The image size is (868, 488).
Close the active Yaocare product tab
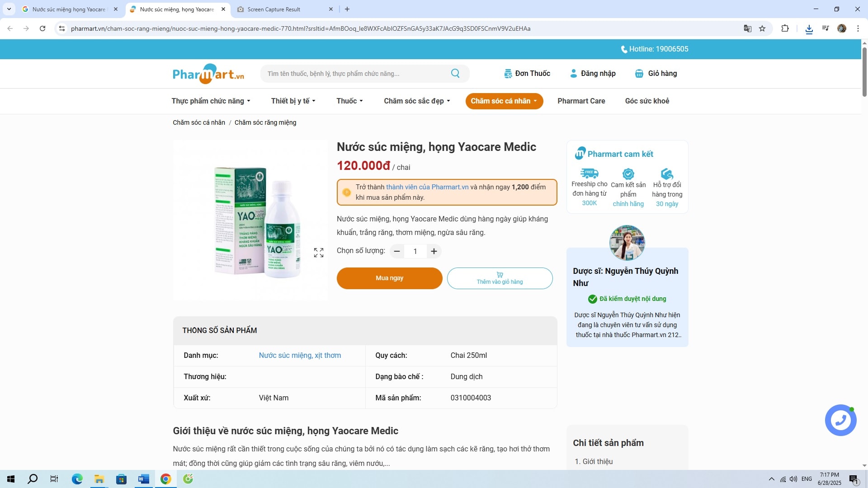(x=223, y=9)
